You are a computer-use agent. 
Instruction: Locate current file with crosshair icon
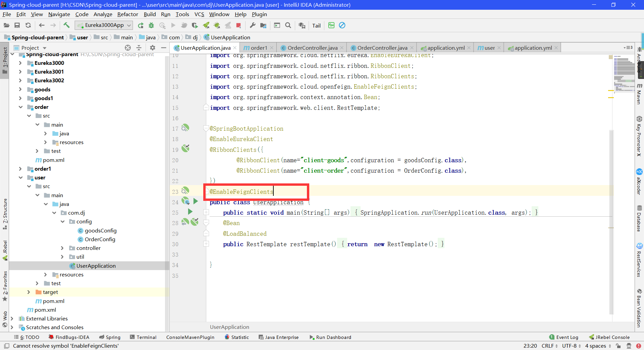[127, 48]
